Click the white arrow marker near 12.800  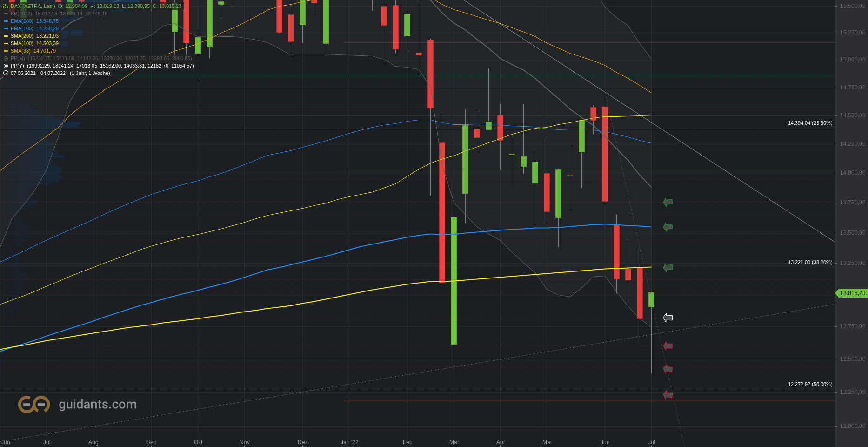click(x=668, y=318)
